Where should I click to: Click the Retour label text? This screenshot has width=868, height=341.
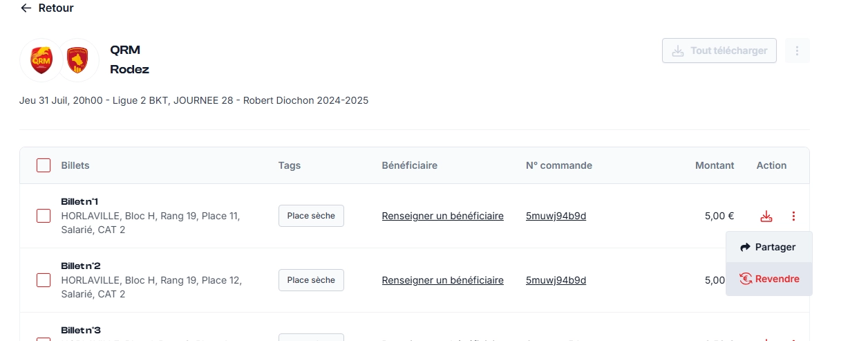(56, 8)
